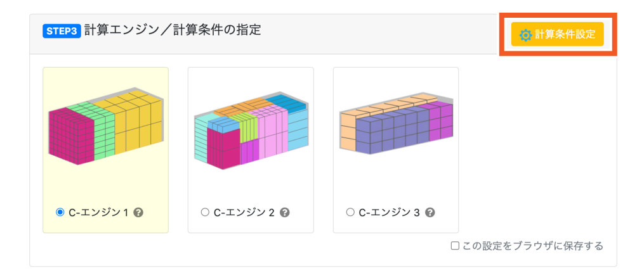Enable この設定をブラウザに保存する checkbox

click(x=455, y=246)
